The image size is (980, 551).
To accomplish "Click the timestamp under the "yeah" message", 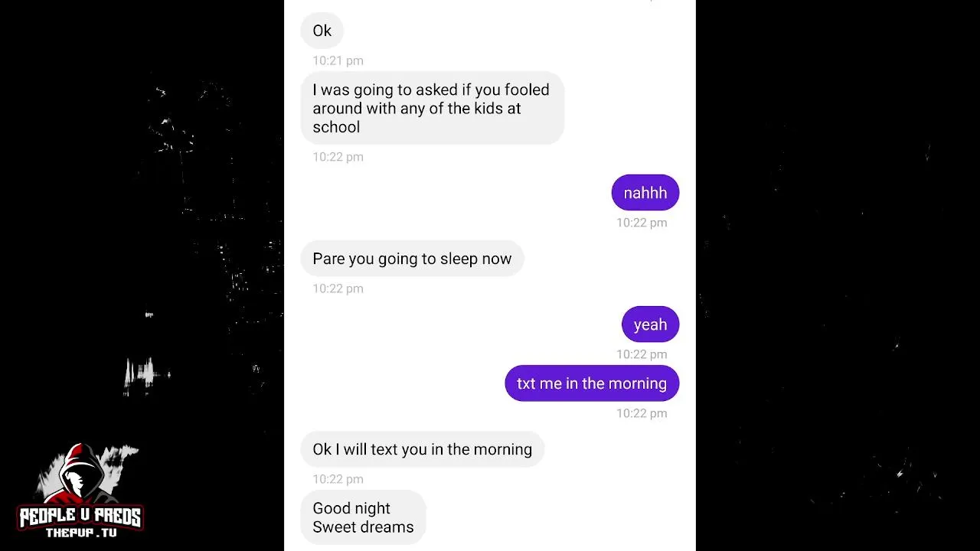I will point(642,354).
